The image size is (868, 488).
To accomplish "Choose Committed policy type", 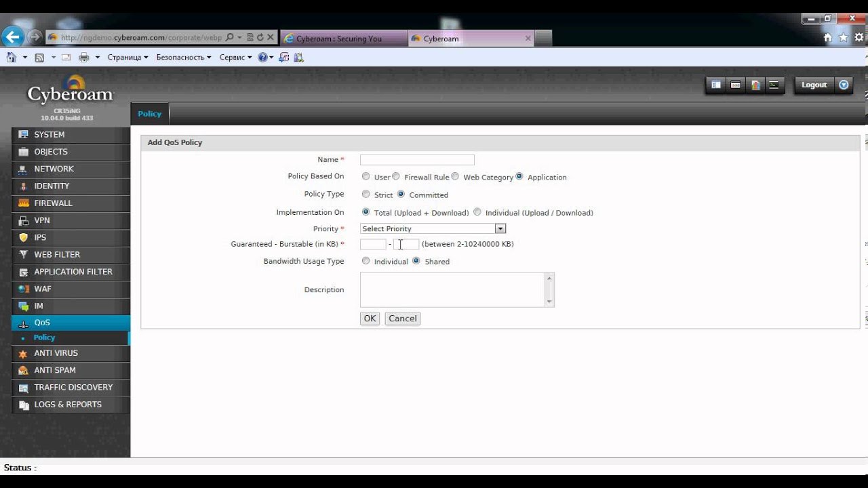I will point(401,194).
